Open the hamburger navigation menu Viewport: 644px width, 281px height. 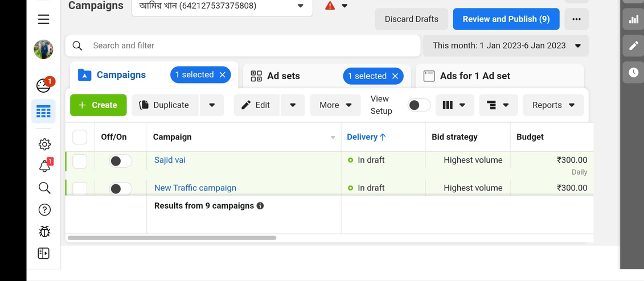coord(43,19)
